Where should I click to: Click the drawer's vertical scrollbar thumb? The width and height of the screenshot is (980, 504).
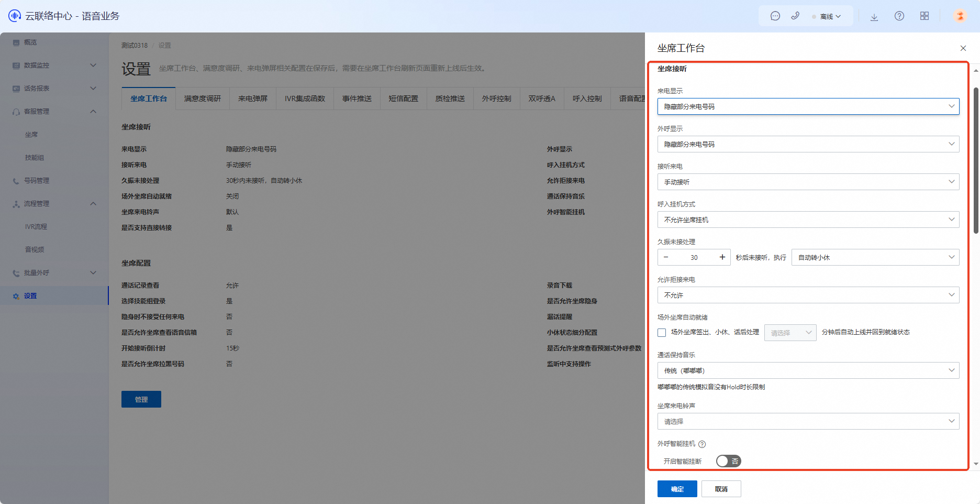point(976,160)
